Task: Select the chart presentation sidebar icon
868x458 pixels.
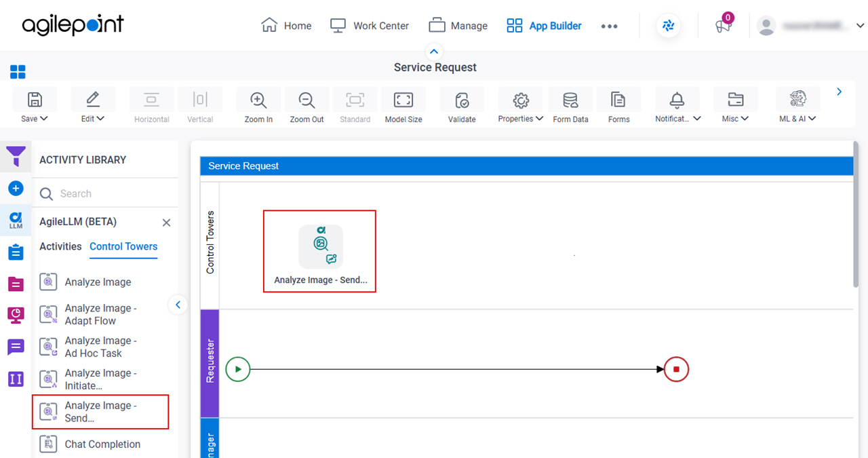Action: pos(16,315)
